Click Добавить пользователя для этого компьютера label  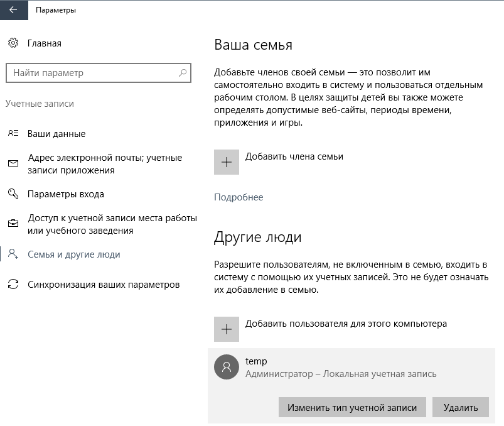[x=346, y=324]
